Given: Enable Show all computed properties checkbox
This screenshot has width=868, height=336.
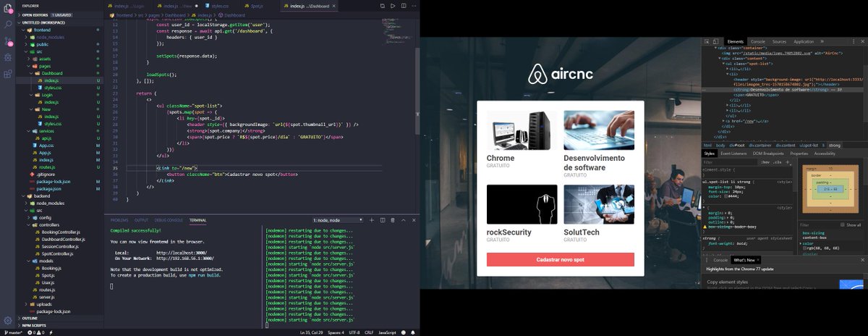Looking at the screenshot, I should click(843, 225).
